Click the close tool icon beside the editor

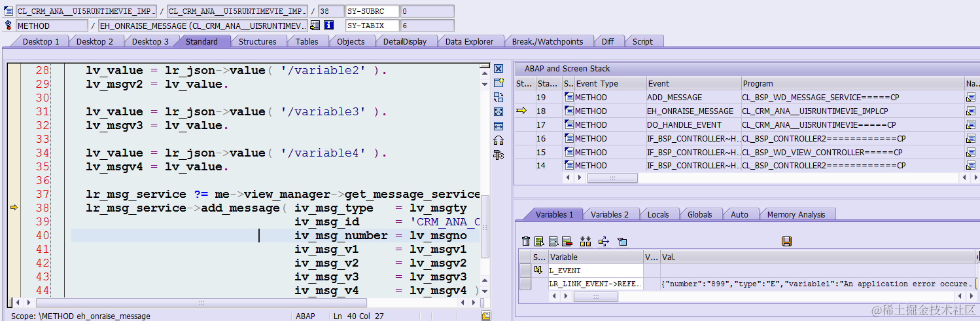499,69
